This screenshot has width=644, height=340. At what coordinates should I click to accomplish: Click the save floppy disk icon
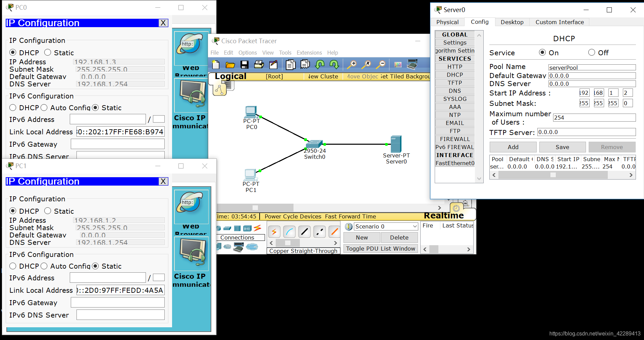(245, 65)
